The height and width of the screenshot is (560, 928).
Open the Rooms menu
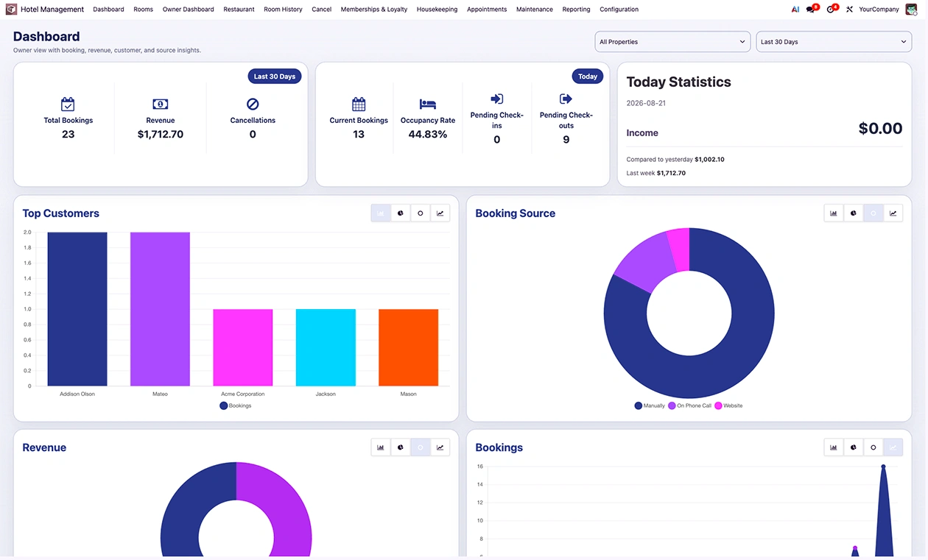(x=144, y=10)
